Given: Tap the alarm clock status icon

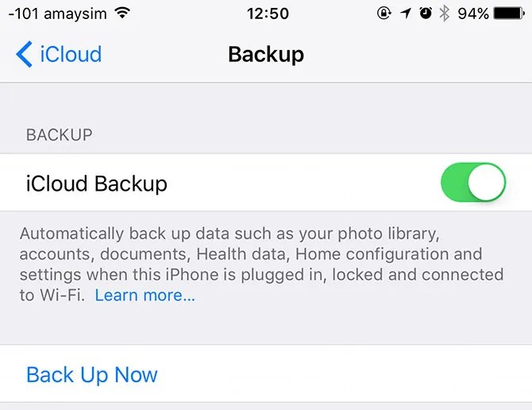Looking at the screenshot, I should pos(426,14).
